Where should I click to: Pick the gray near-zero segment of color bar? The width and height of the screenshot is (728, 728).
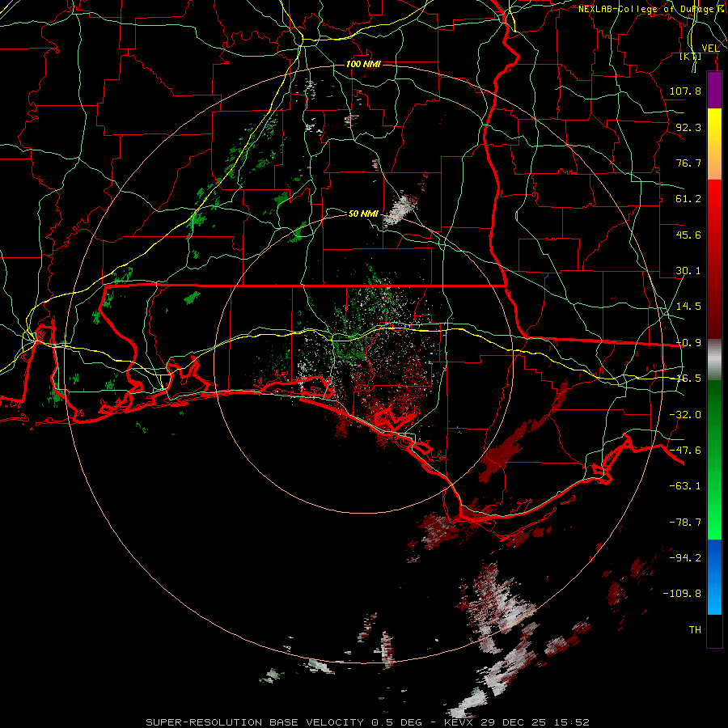pyautogui.click(x=714, y=360)
